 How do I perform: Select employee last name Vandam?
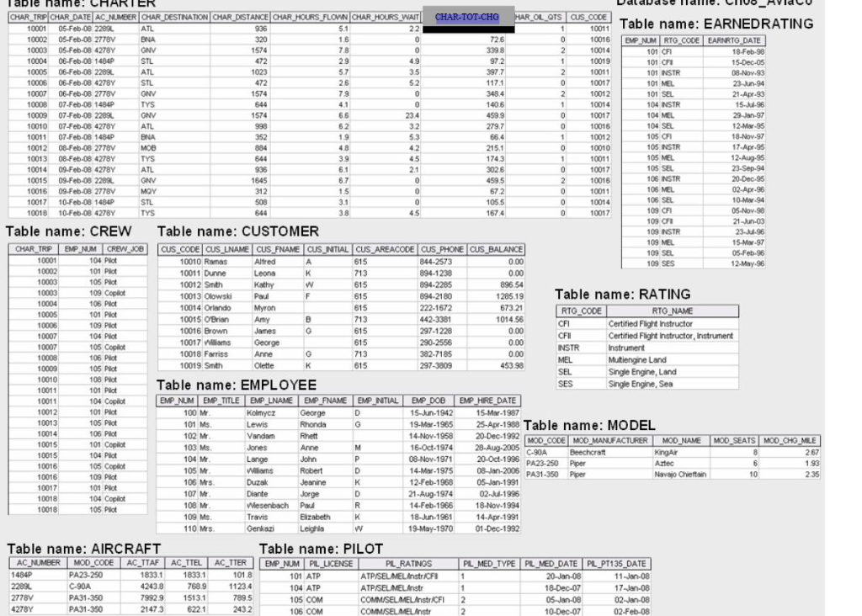pyautogui.click(x=261, y=436)
